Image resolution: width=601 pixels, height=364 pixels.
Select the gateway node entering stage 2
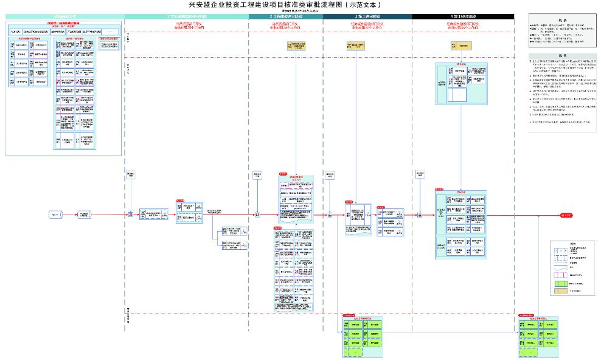click(x=257, y=215)
